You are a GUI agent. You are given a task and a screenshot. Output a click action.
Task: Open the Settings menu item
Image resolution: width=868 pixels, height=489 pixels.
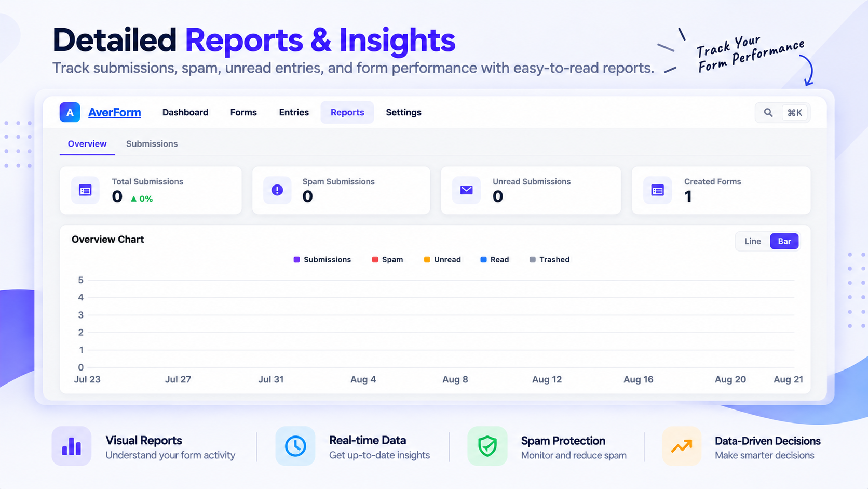[x=403, y=112]
